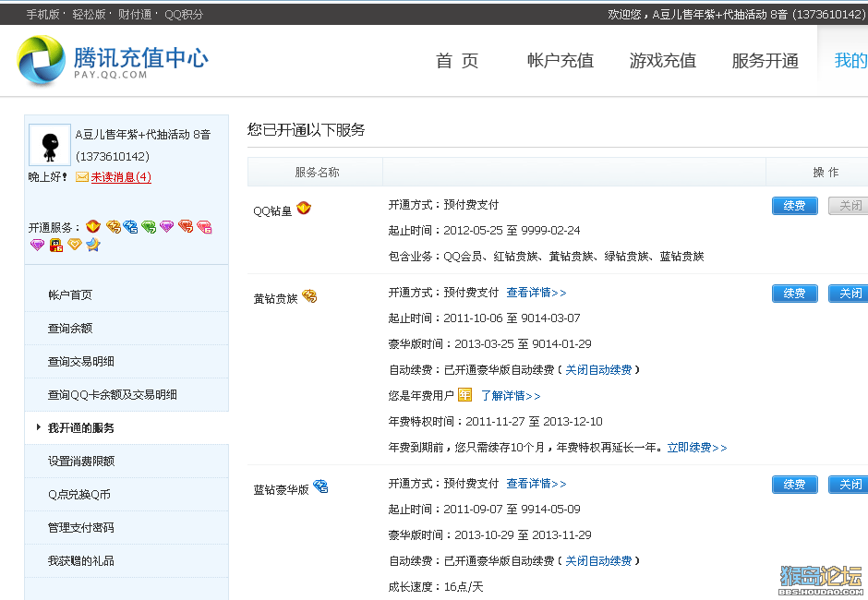Screen dimensions: 868x600
Task: Click the blue diamond level 5 sidebar icon
Action: 130,226
